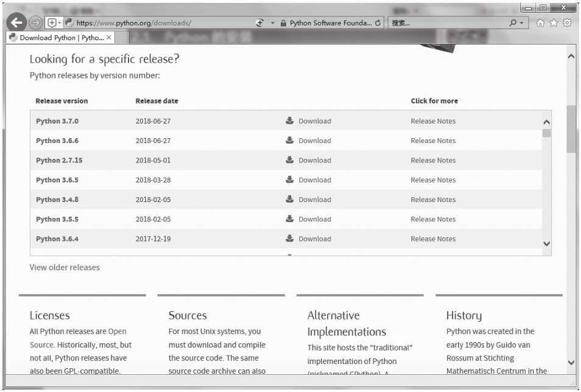Click the page scroll-down arrow at bottom right

point(571,362)
